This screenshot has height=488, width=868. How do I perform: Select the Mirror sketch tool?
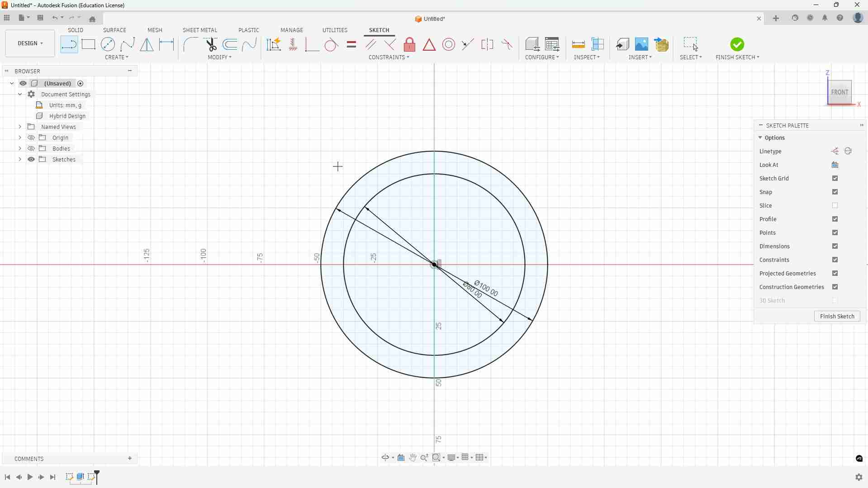pyautogui.click(x=147, y=44)
